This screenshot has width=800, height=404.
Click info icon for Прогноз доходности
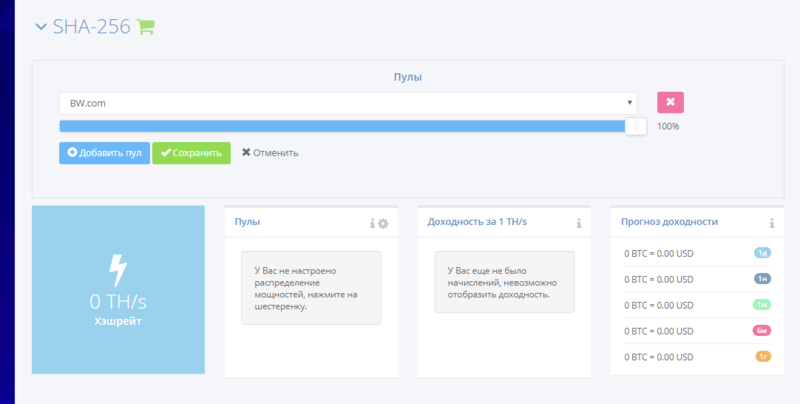(772, 223)
